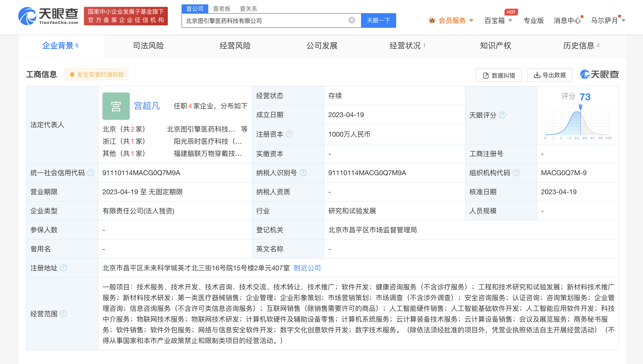Screen dimensions: 643x364
Task: Click 北京（共2家） region entry
Action: (124, 129)
